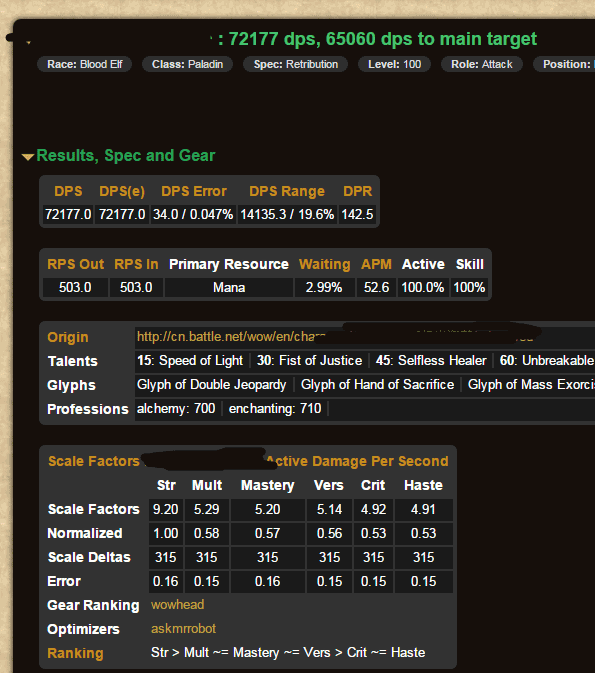This screenshot has height=673, width=595.
Task: Open the wowhead gear ranking link
Action: 177,605
